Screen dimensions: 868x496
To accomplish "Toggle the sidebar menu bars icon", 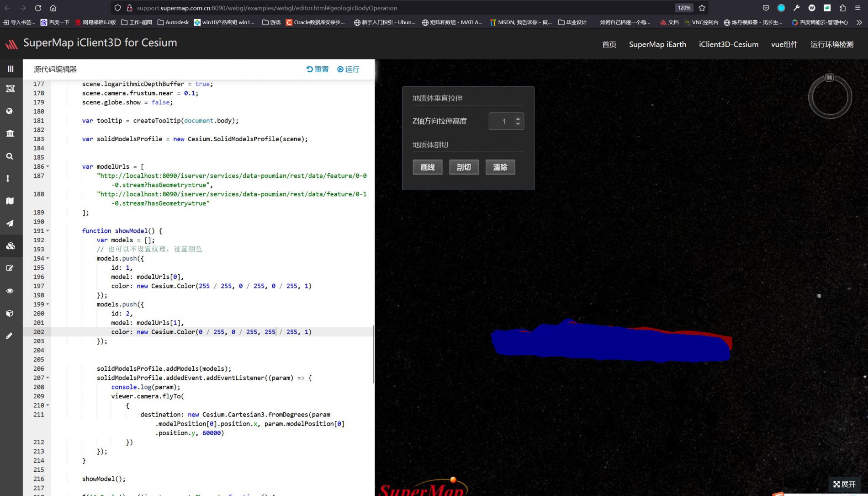I will (11, 69).
